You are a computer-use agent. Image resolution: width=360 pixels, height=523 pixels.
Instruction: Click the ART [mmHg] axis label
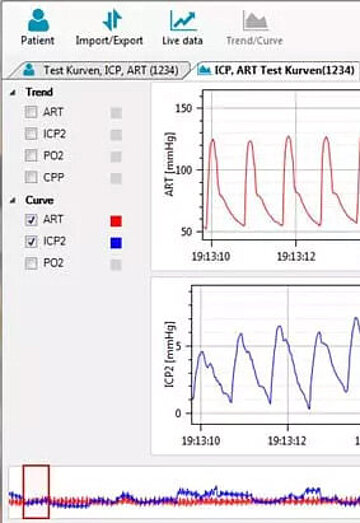click(170, 164)
